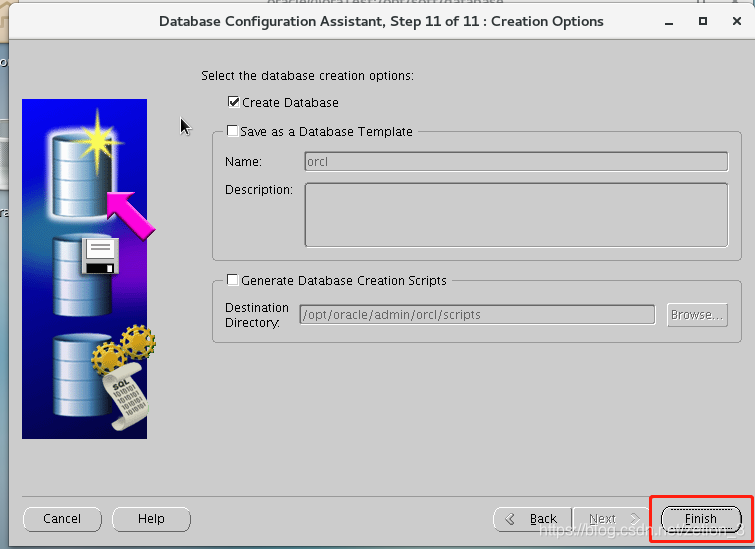Maximize the Database Configuration Assistant window
The image size is (755, 549).
point(703,21)
